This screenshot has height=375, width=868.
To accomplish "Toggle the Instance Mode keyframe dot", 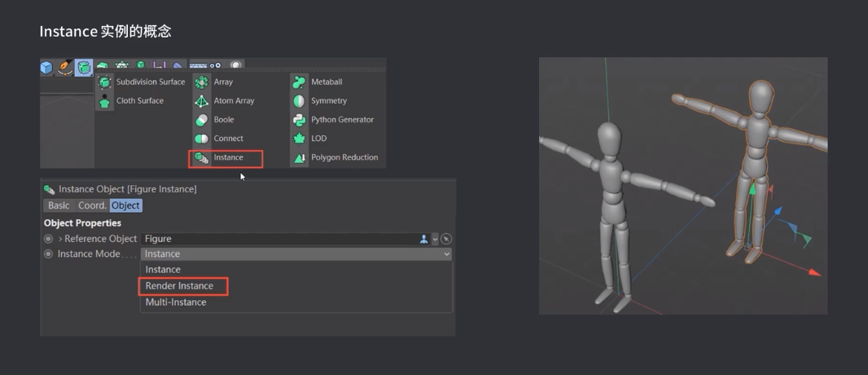I will click(x=48, y=254).
